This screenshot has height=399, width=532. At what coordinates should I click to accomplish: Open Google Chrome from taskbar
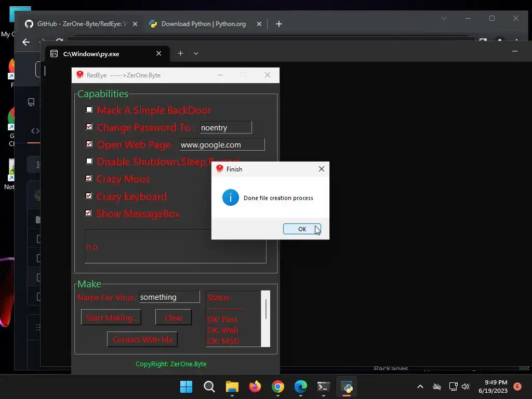tap(278, 387)
